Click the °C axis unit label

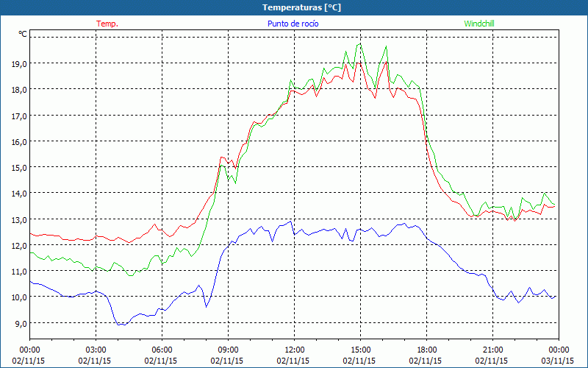coord(23,34)
